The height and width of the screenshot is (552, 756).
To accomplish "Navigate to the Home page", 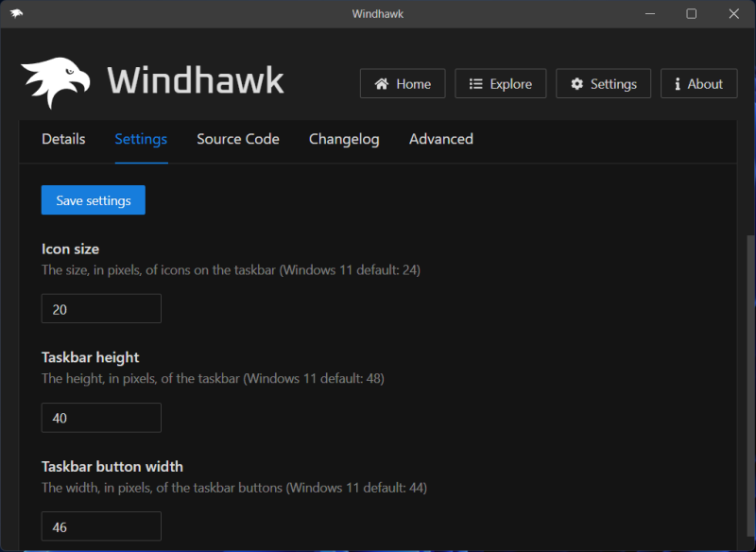I will click(403, 83).
